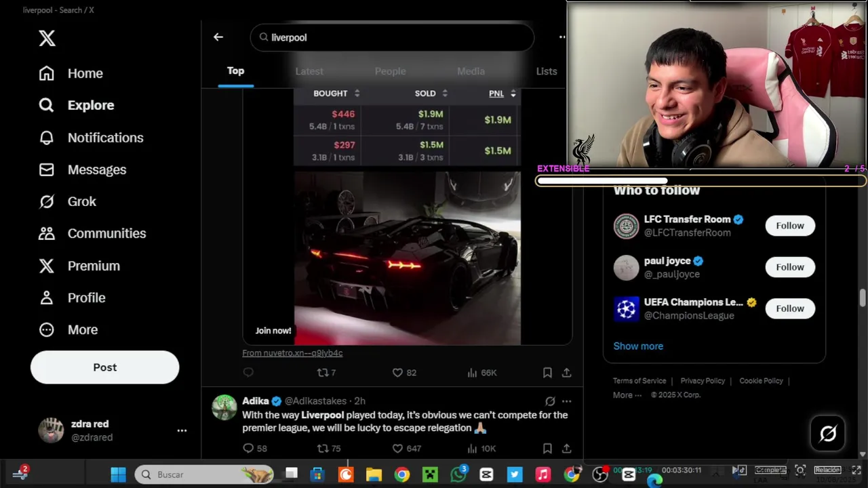Screen dimensions: 868x488
Task: Open the black sports car image
Action: click(408, 258)
